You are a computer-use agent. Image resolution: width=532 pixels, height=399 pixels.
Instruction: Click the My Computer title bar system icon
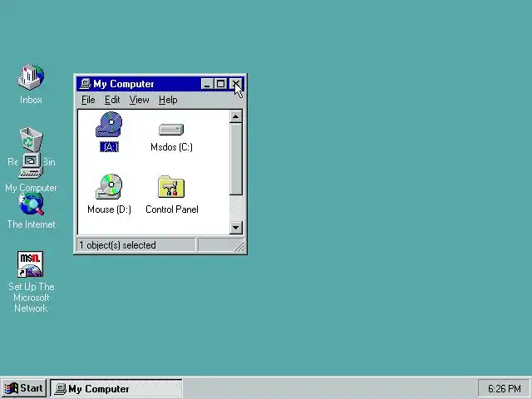pyautogui.click(x=85, y=83)
